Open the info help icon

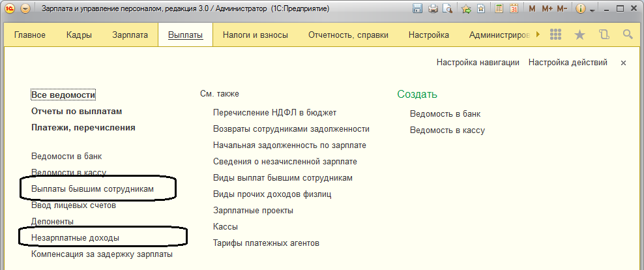[580, 8]
